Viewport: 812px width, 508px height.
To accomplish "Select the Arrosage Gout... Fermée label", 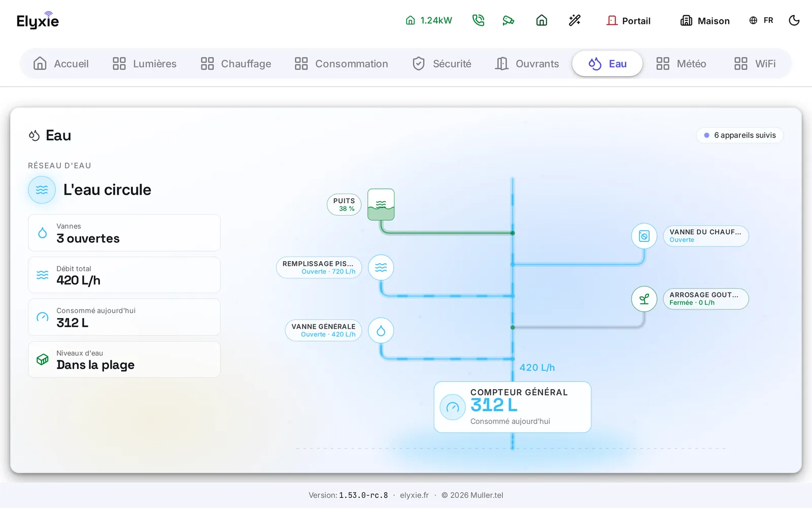I will [706, 299].
